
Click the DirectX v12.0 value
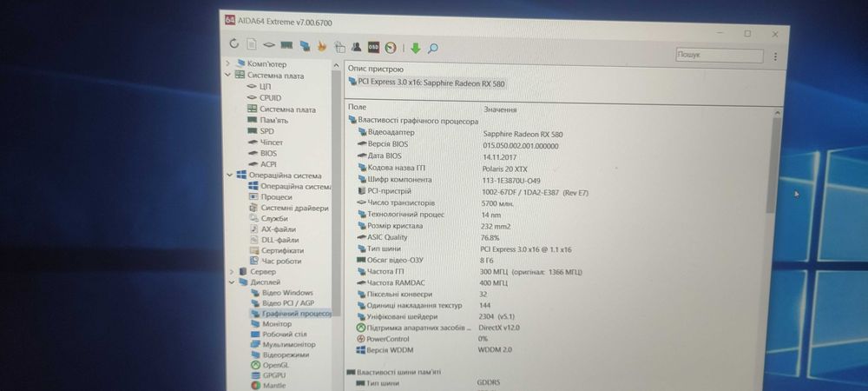coord(499,328)
